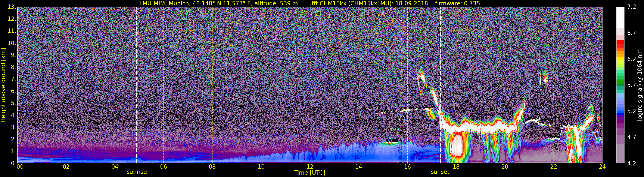Click the 'firmware: 0.735' text in title
This screenshot has height=177, width=644.
click(457, 3)
